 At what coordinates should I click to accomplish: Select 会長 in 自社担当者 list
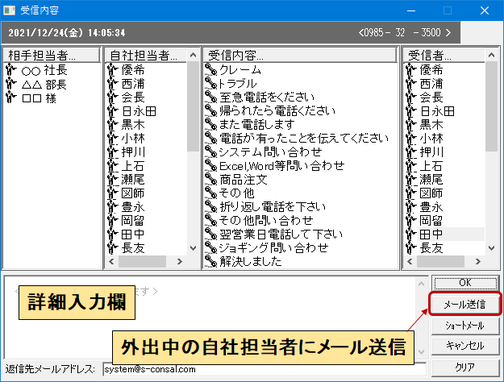133,97
